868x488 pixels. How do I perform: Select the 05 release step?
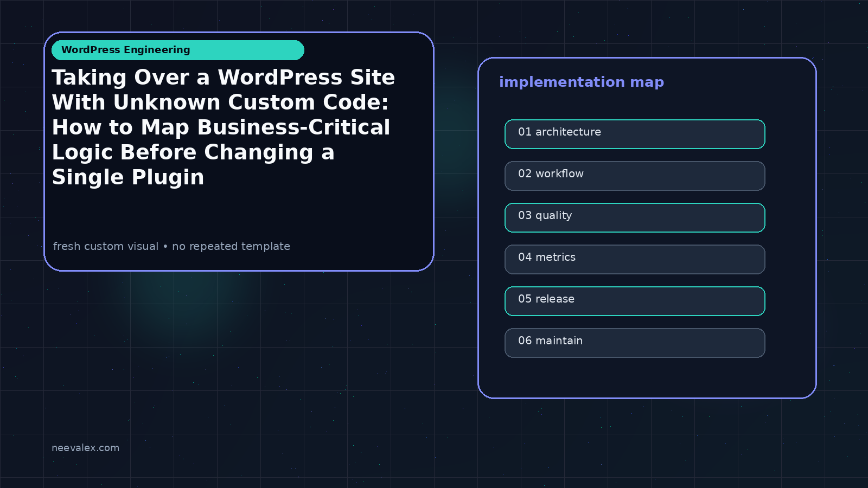(x=635, y=301)
